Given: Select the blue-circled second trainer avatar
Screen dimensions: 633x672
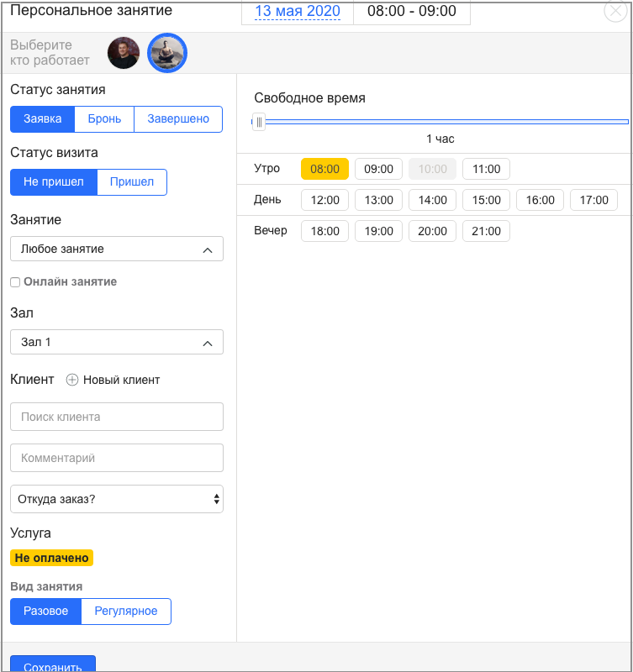Looking at the screenshot, I should (166, 54).
